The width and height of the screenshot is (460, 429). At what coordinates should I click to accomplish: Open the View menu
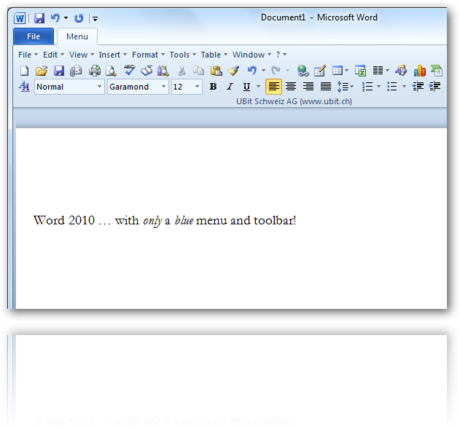tap(81, 55)
